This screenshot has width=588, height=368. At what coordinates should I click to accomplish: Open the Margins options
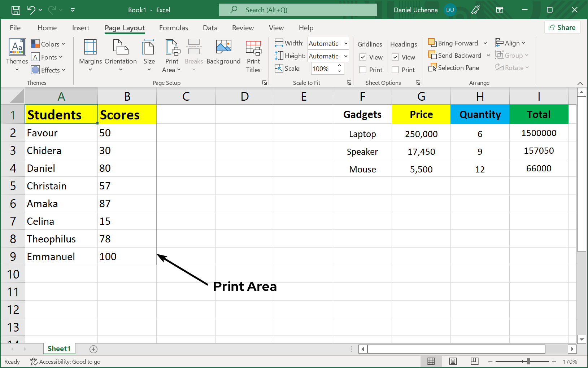[x=90, y=54]
